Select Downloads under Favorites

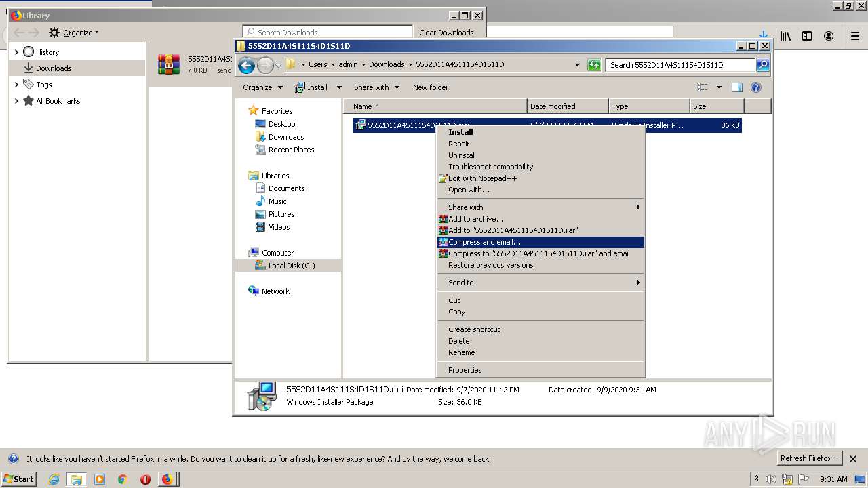[286, 137]
